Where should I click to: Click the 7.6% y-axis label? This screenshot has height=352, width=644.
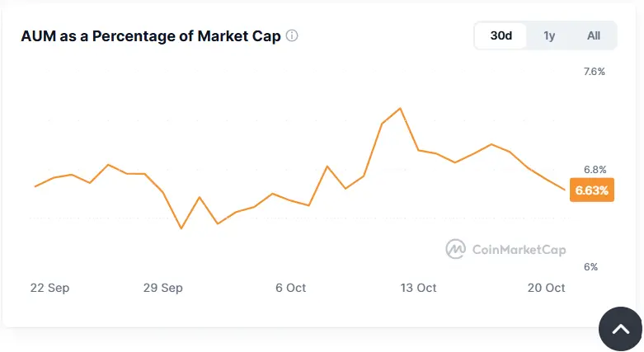(x=594, y=72)
